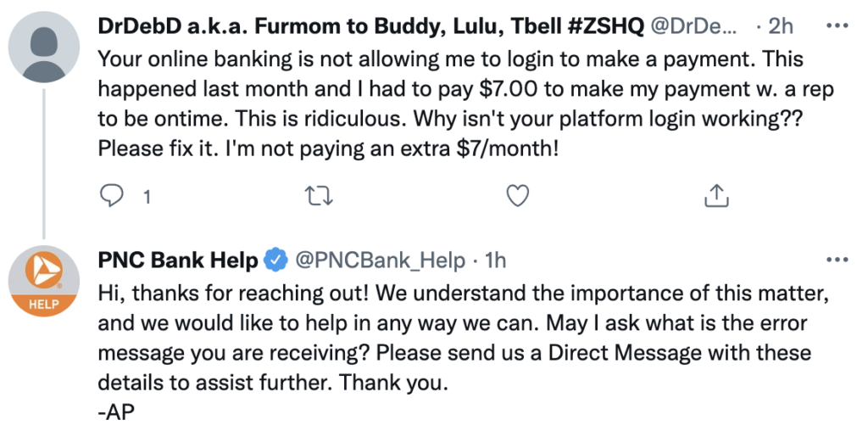This screenshot has width=868, height=431.
Task: Share DrDebD's tweet via share icon
Action: pyautogui.click(x=715, y=196)
